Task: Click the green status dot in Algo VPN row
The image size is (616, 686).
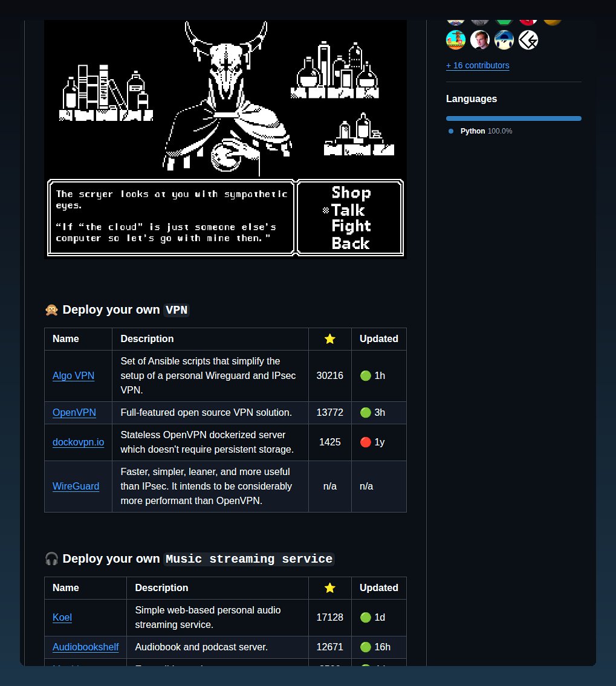Action: (366, 376)
